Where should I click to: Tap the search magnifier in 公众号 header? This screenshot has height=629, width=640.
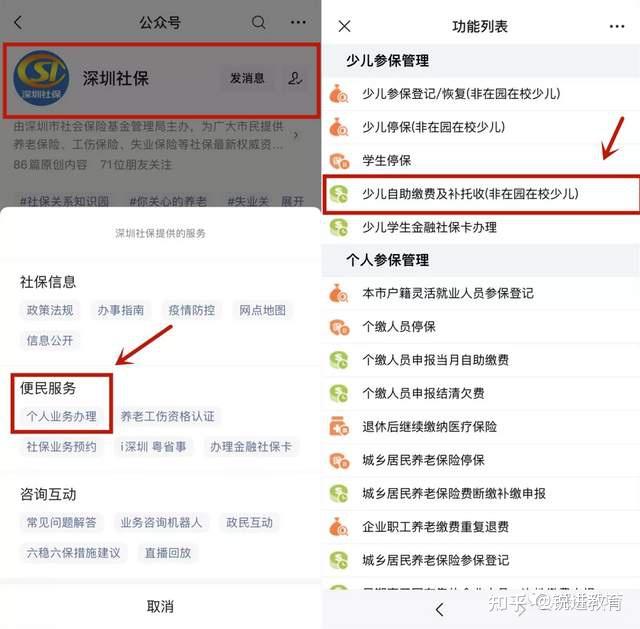pos(258,22)
